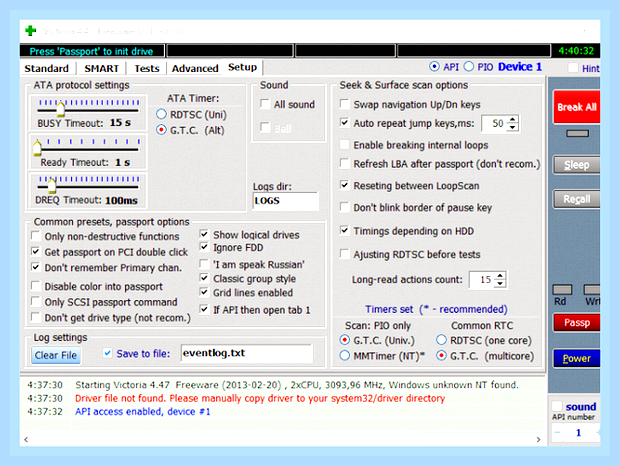Decrease the API number value
Viewport: 620px width, 466px height.
[x=558, y=432]
